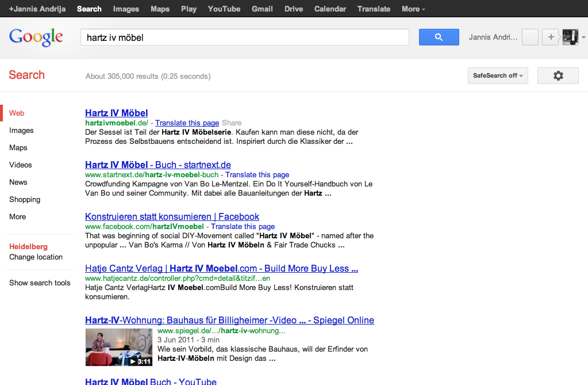
Task: Open Calendar in the top bar
Action: coord(330,9)
